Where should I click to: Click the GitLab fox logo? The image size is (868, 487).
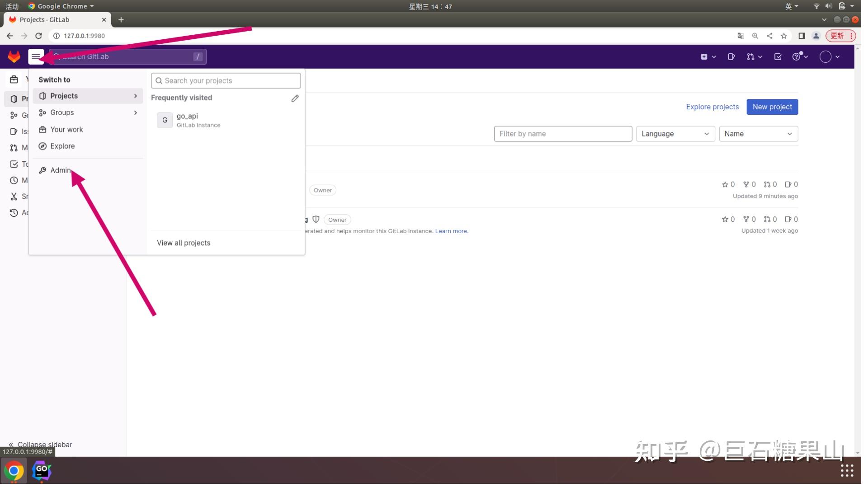point(14,56)
